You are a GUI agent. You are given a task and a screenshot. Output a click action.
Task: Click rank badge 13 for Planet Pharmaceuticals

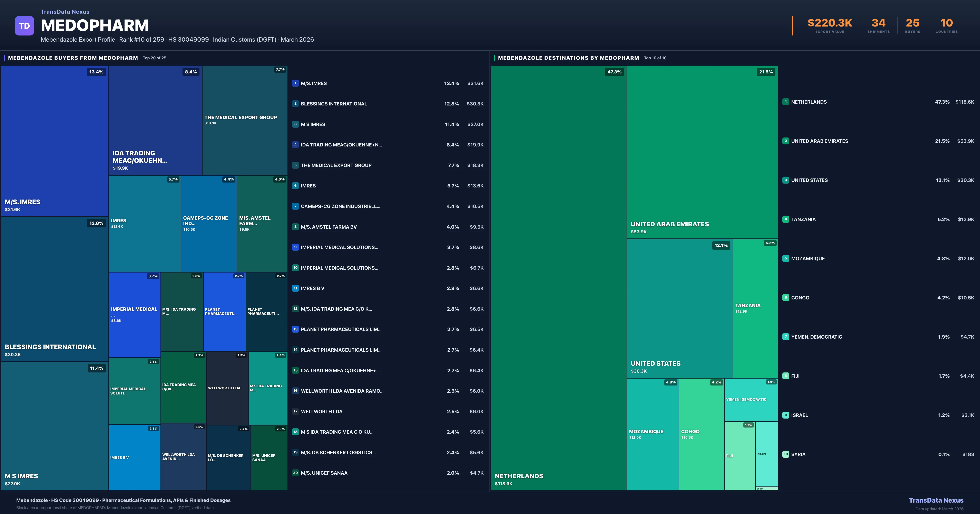tap(295, 329)
